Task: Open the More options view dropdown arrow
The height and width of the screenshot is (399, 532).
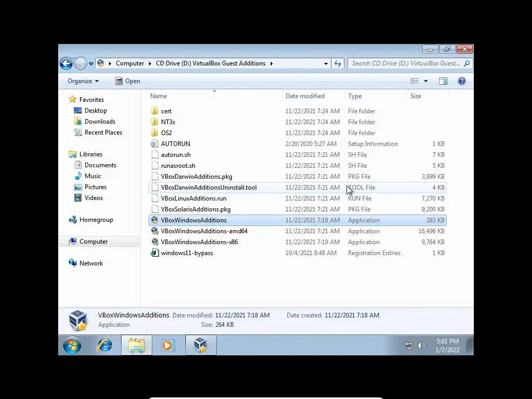Action: coord(426,81)
